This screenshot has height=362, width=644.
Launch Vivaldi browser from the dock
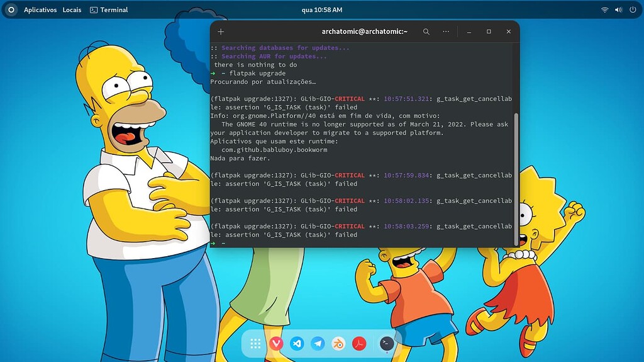[277, 344]
